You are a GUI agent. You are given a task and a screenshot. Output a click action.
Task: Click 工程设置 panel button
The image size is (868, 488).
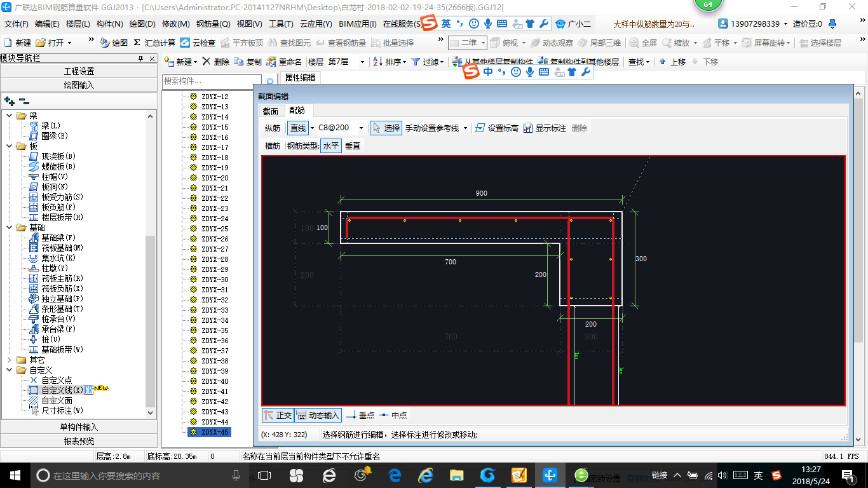79,71
